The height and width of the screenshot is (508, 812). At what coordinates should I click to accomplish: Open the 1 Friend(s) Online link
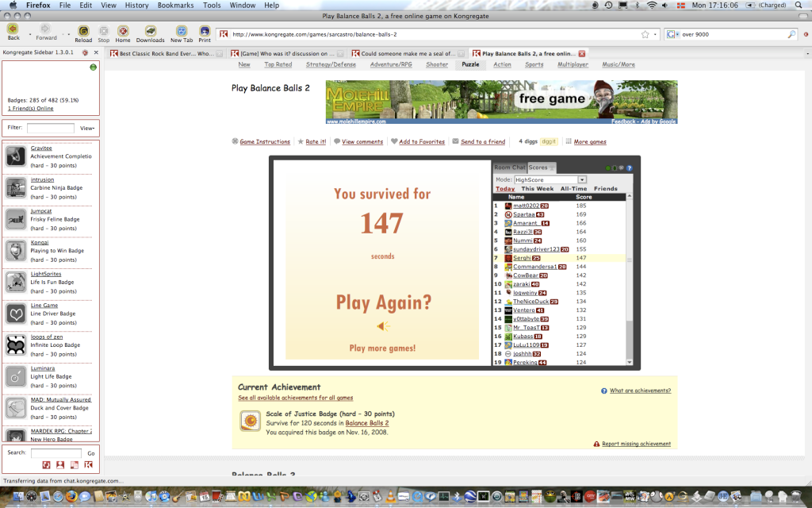click(x=31, y=108)
